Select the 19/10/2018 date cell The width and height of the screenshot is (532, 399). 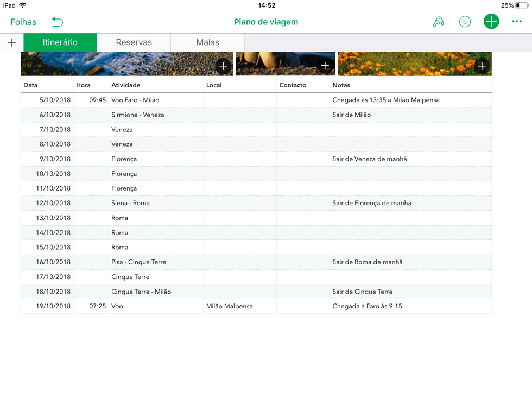coord(47,306)
